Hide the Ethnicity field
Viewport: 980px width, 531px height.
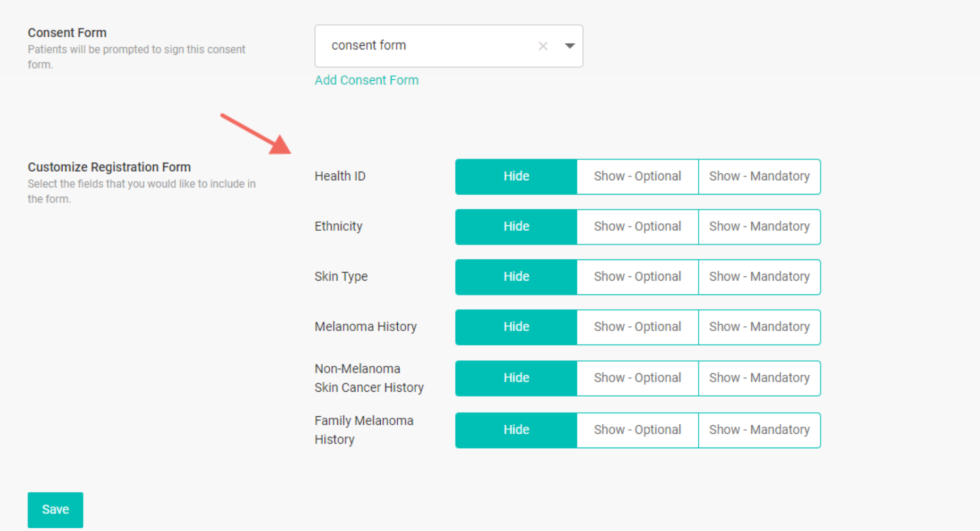516,226
